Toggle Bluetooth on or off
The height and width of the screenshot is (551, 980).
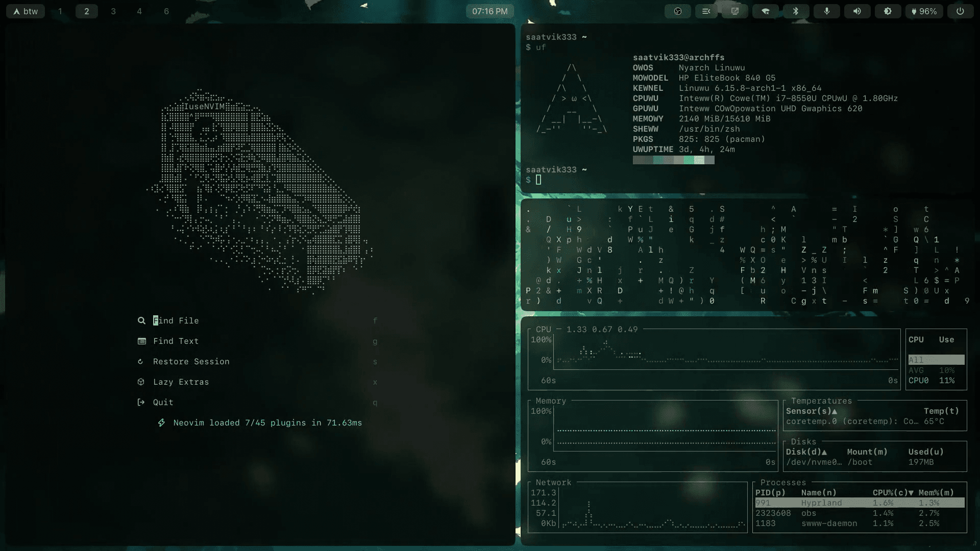pos(795,11)
